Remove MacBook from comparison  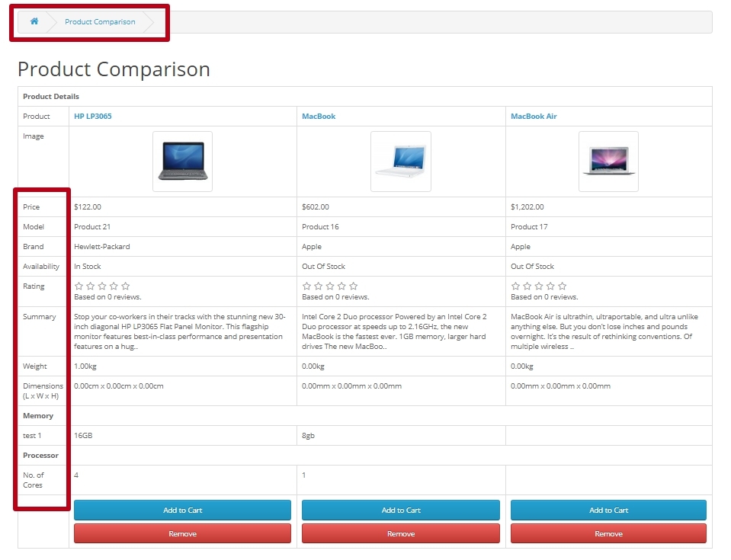click(400, 533)
